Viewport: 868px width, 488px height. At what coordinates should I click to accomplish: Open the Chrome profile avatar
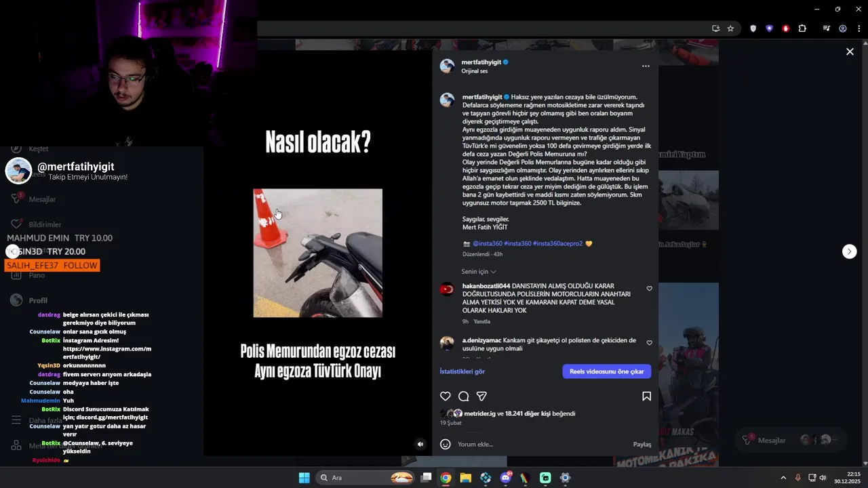[x=843, y=28]
